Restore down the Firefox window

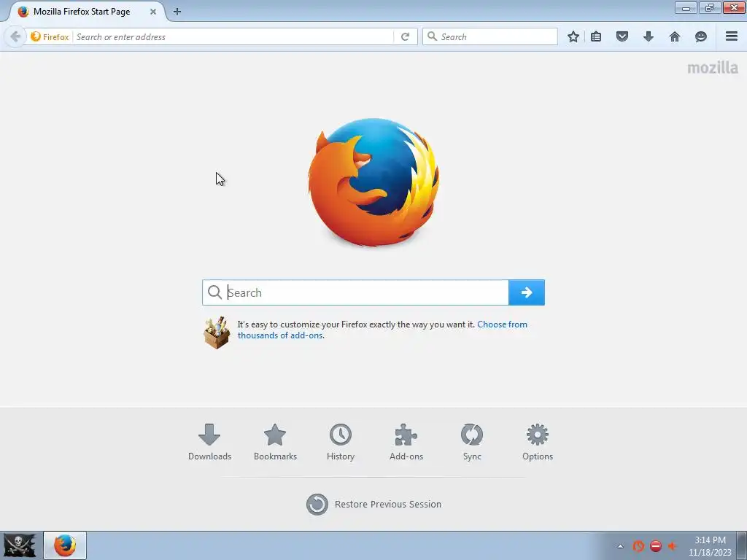(709, 8)
